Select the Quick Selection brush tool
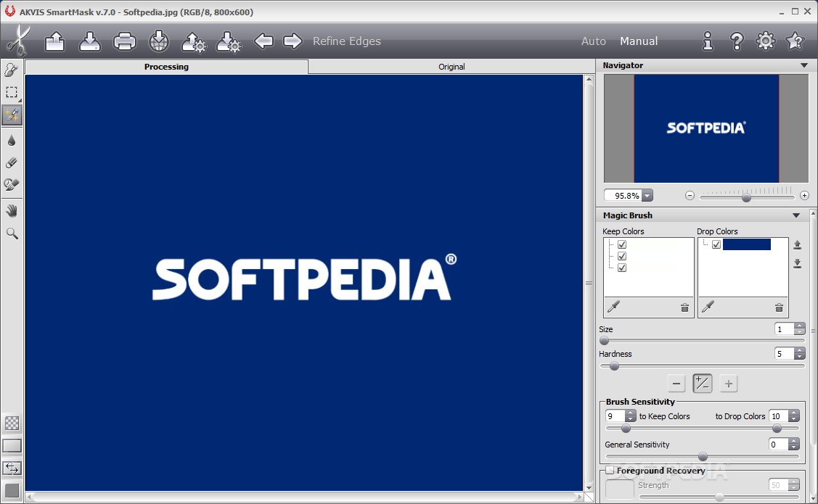 click(12, 70)
